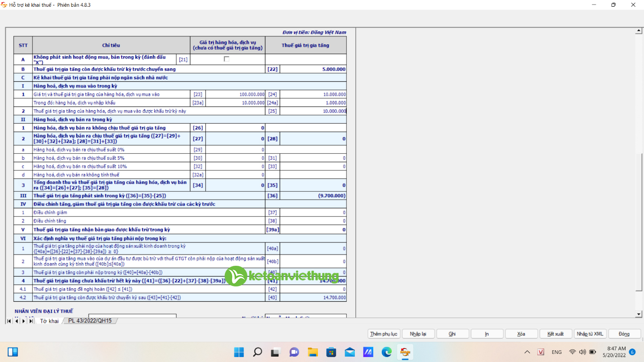
Task: Open the Windows Widgets panel icon
Action: coord(13,352)
